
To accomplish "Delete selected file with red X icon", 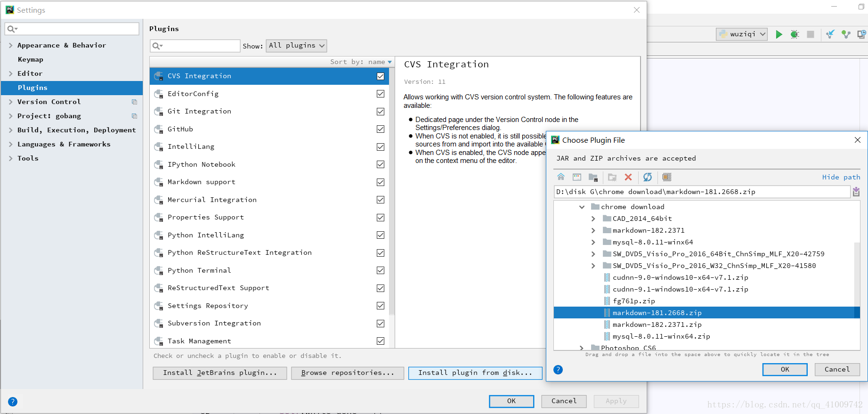I will point(628,177).
